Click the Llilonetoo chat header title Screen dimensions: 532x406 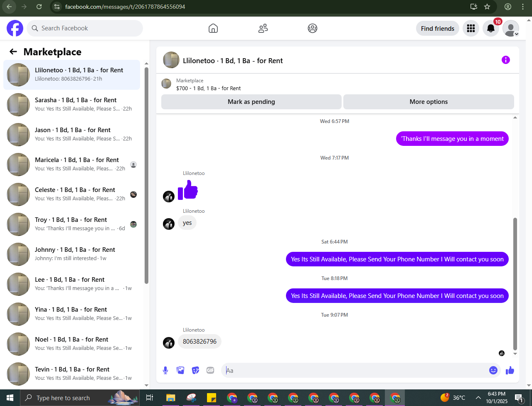(x=233, y=60)
